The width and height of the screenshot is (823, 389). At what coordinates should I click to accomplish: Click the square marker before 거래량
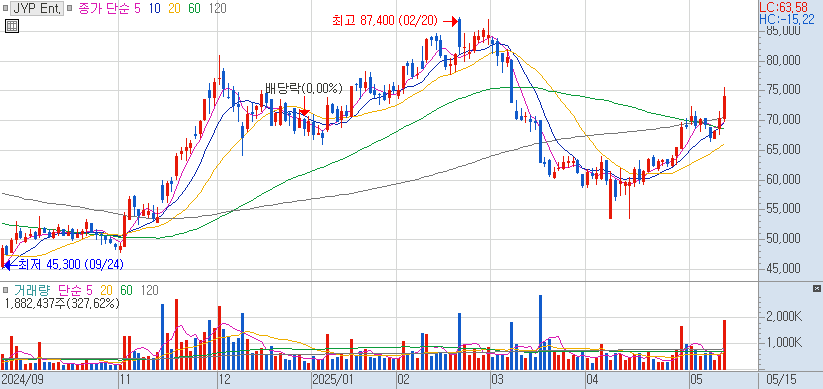click(5, 290)
